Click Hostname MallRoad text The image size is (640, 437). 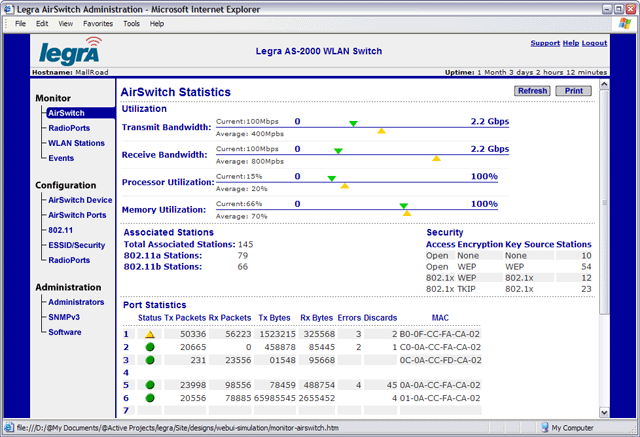[70, 72]
